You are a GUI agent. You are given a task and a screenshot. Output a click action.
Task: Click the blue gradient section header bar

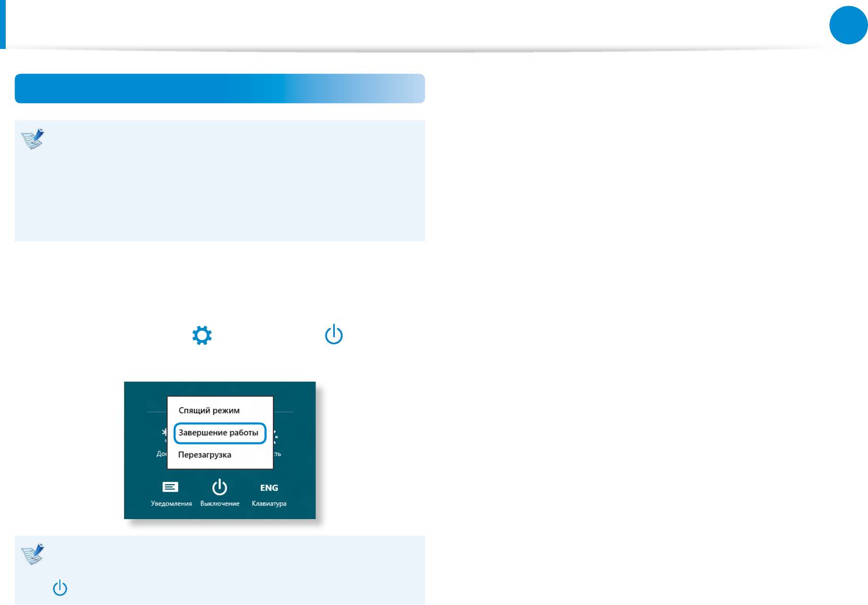[219, 89]
